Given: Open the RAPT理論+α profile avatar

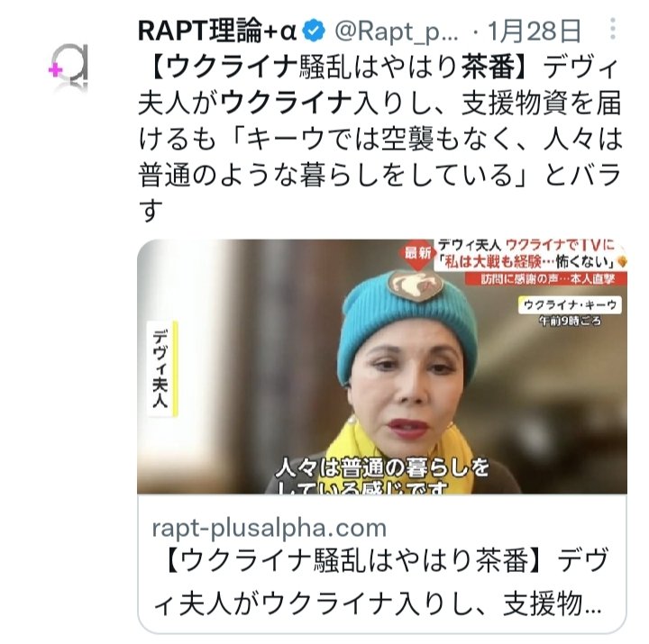Looking at the screenshot, I should click(x=69, y=66).
